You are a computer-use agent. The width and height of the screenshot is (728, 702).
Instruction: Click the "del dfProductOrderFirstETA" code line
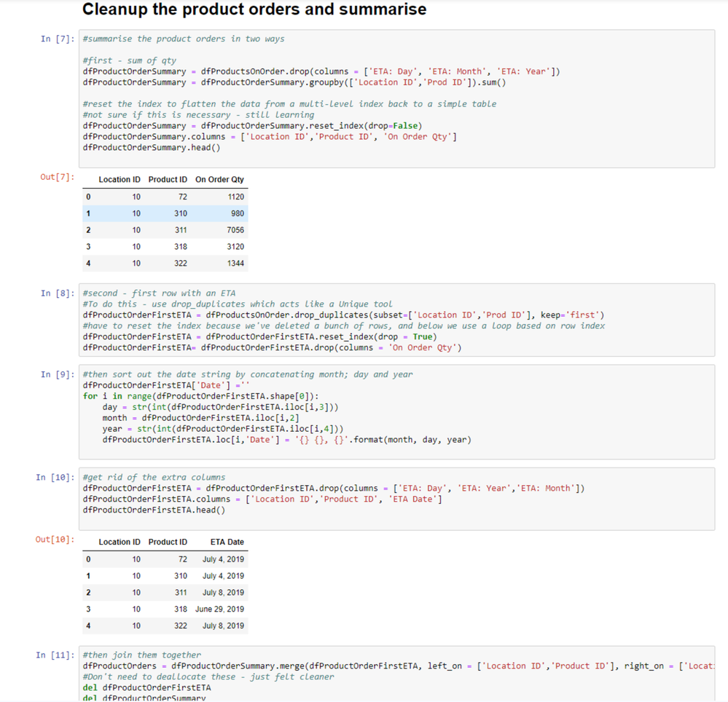click(147, 687)
